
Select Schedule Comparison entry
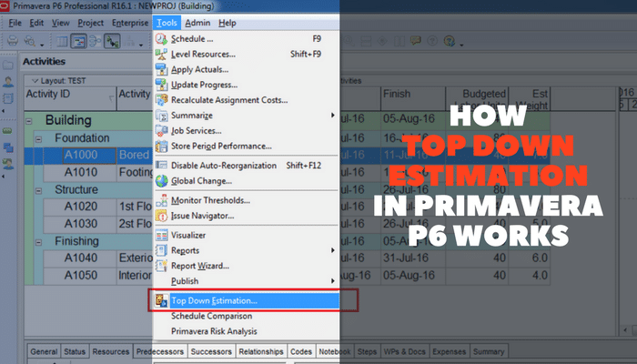[x=246, y=316]
